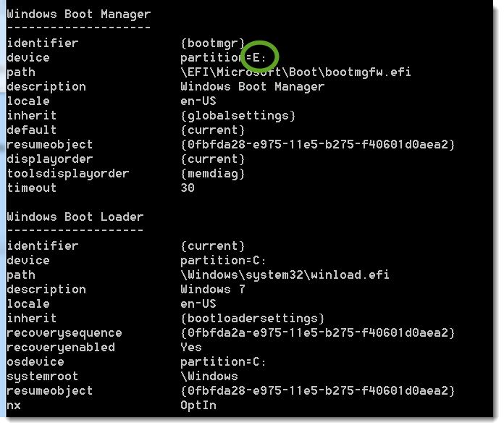
Task: Click the {memdiag} value
Action: (x=212, y=174)
